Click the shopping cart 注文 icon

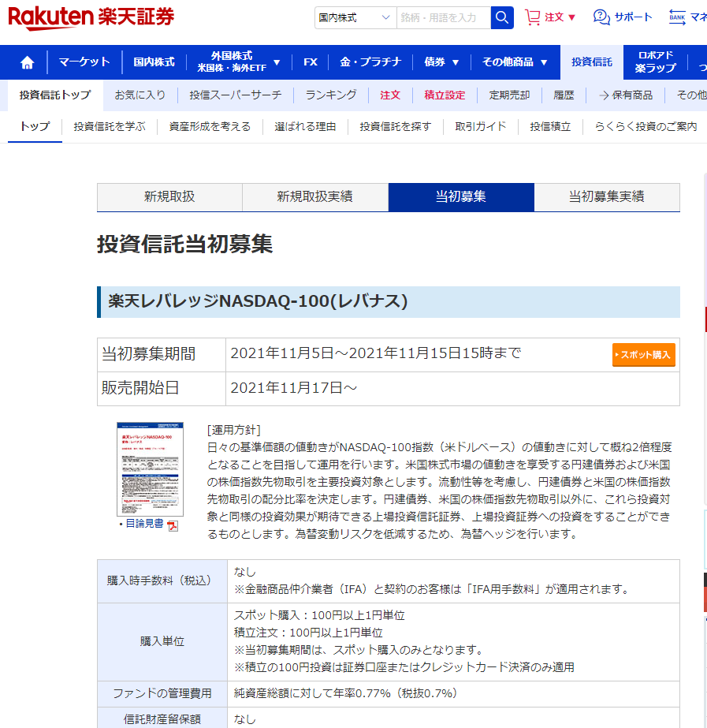(533, 17)
